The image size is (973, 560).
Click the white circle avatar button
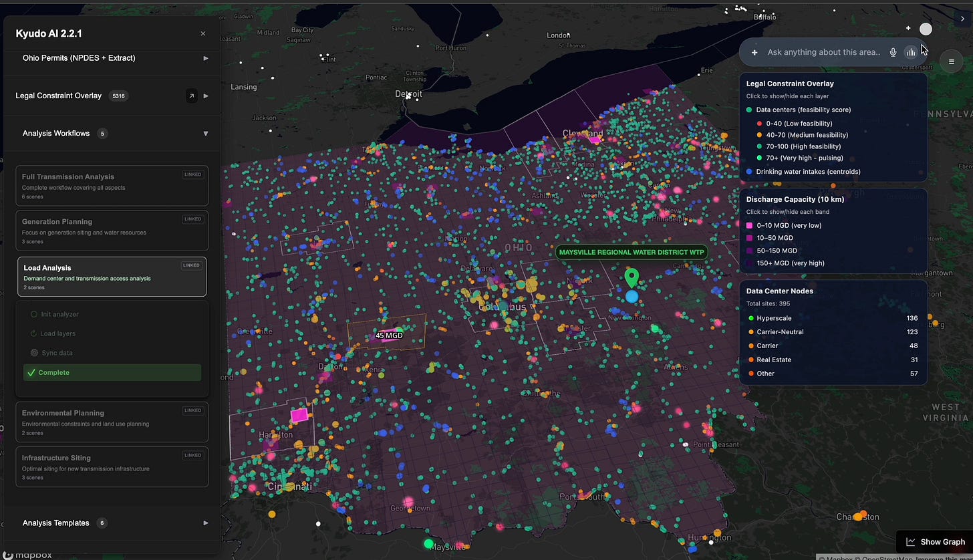pos(926,29)
